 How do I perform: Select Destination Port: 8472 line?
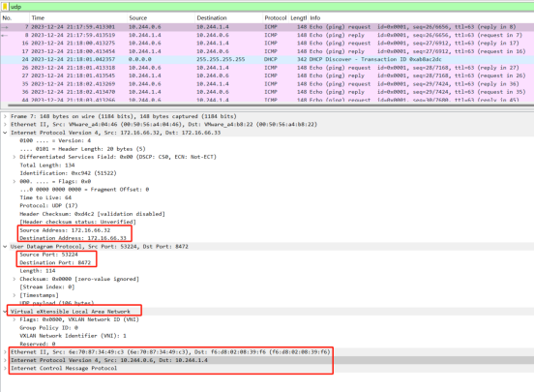55,263
